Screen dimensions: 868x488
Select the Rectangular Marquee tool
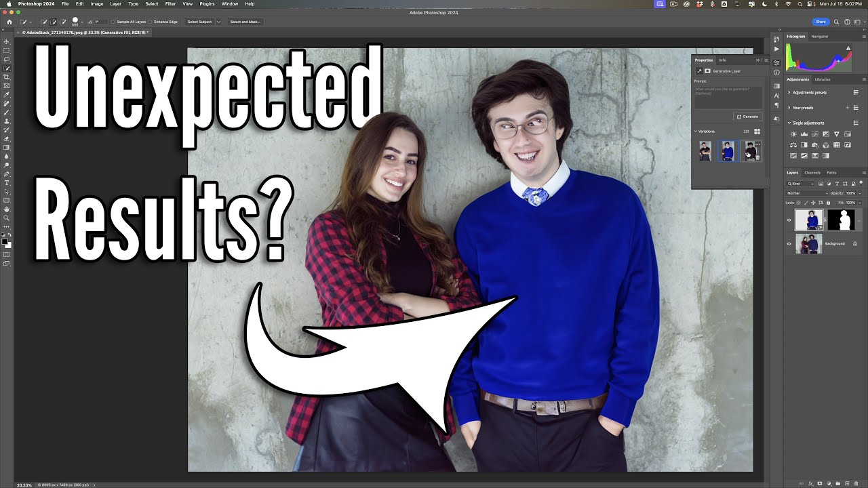(x=7, y=51)
